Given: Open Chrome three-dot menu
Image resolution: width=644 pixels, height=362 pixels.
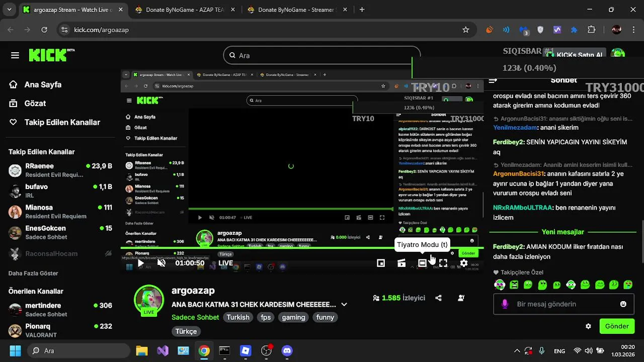Looking at the screenshot, I should coord(634,30).
